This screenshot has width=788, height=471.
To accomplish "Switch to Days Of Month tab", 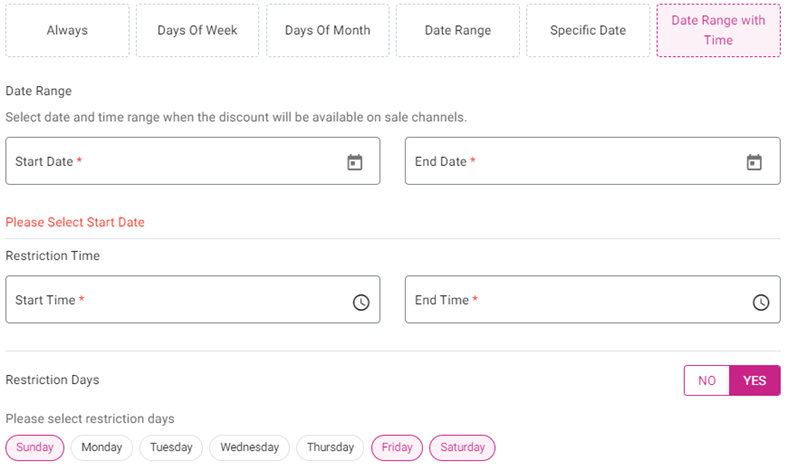I will point(328,31).
